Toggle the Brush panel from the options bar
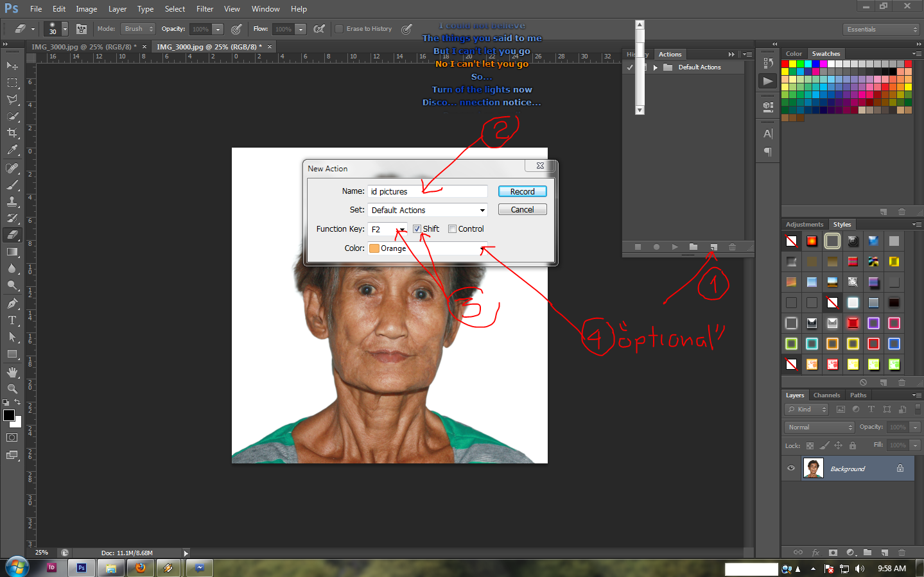 tap(82, 29)
